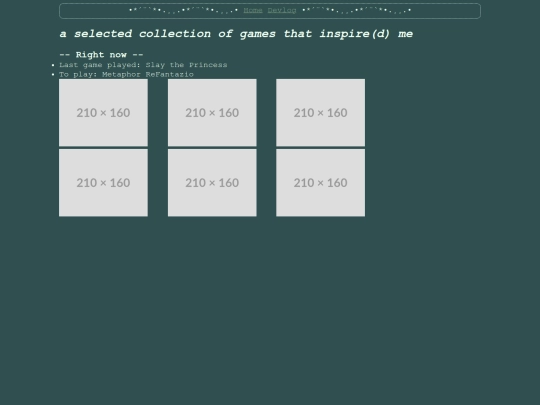Click the 'a selected collection of games' title
540x405 pixels.
click(236, 34)
